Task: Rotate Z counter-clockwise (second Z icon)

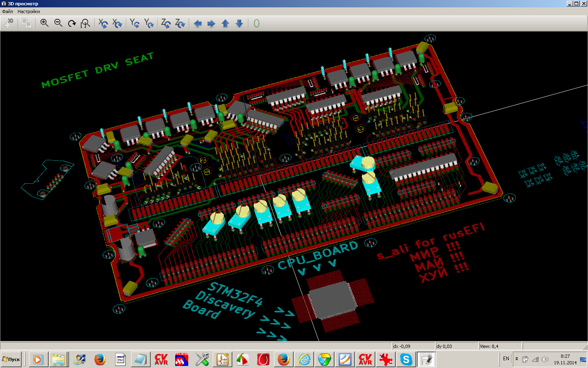Action: pos(180,23)
